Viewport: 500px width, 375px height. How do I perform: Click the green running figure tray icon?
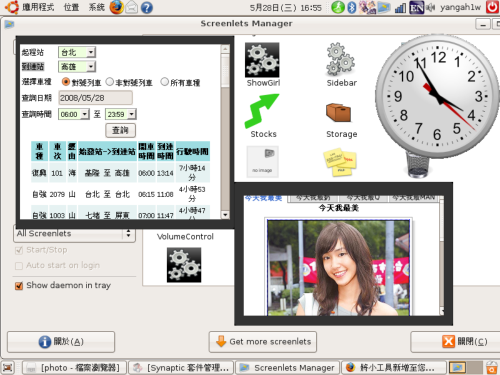coord(338,7)
